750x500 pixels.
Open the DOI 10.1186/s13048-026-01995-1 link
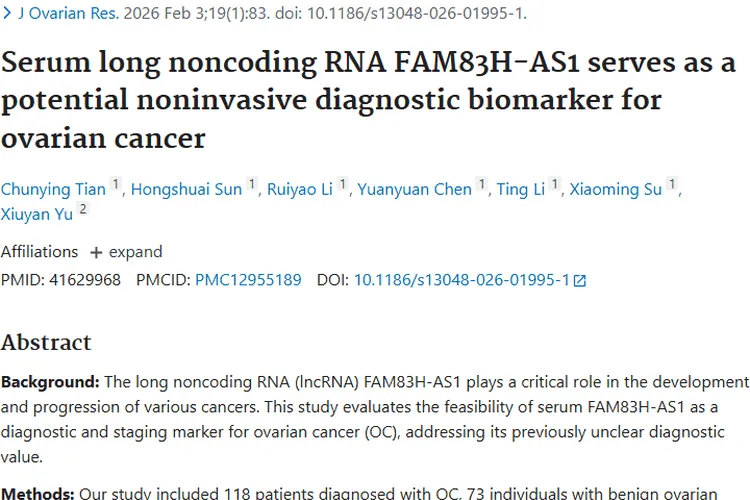pos(461,280)
